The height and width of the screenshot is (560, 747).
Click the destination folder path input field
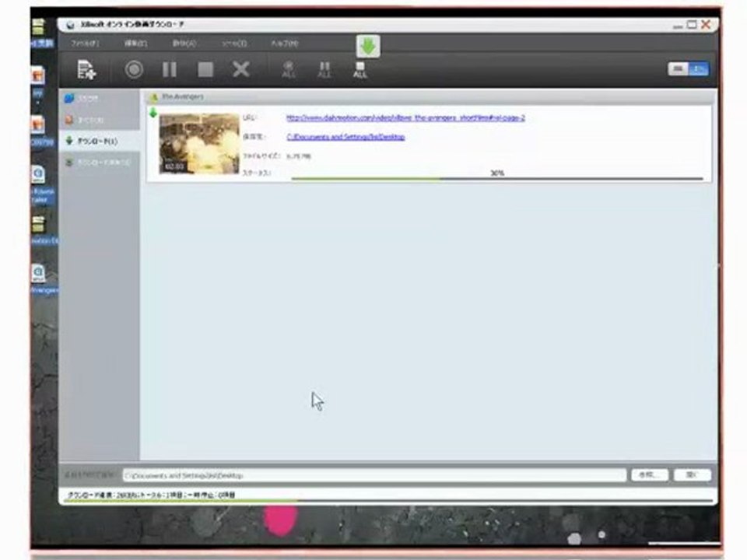(x=374, y=475)
